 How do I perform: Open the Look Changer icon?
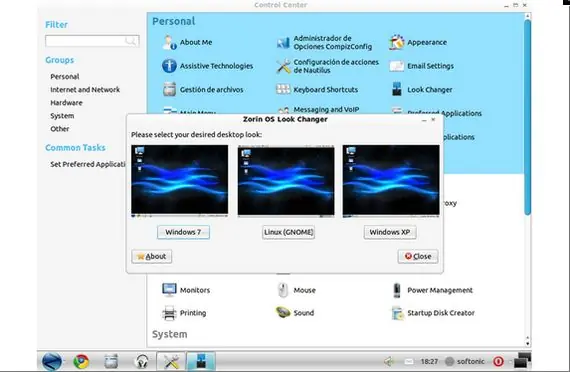397,89
